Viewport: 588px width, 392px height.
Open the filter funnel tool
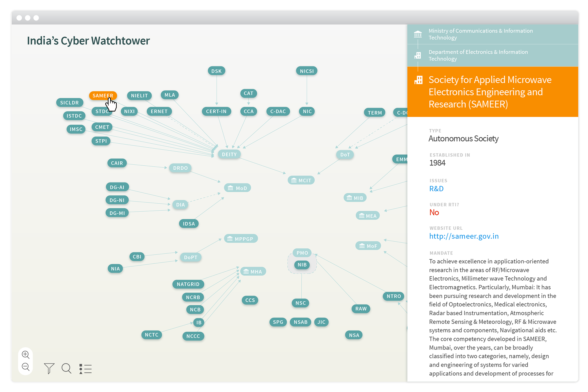pos(49,368)
